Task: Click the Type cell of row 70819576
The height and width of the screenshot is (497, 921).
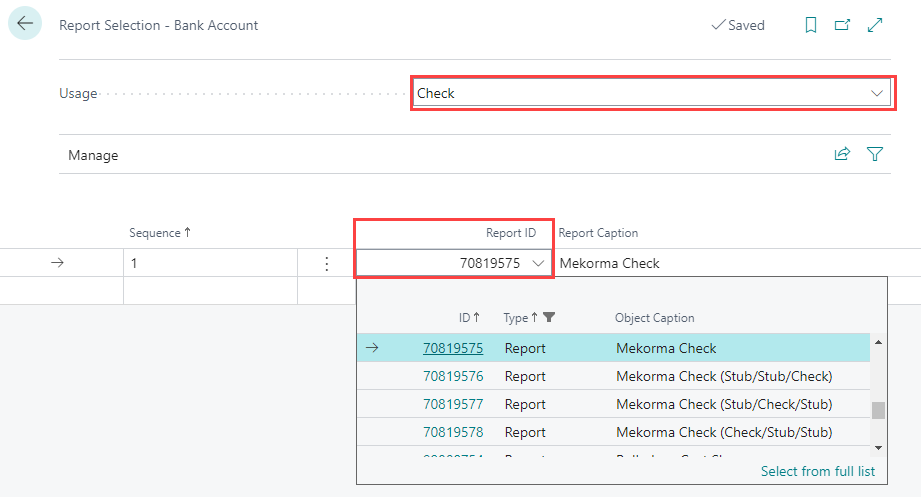Action: pyautogui.click(x=525, y=376)
